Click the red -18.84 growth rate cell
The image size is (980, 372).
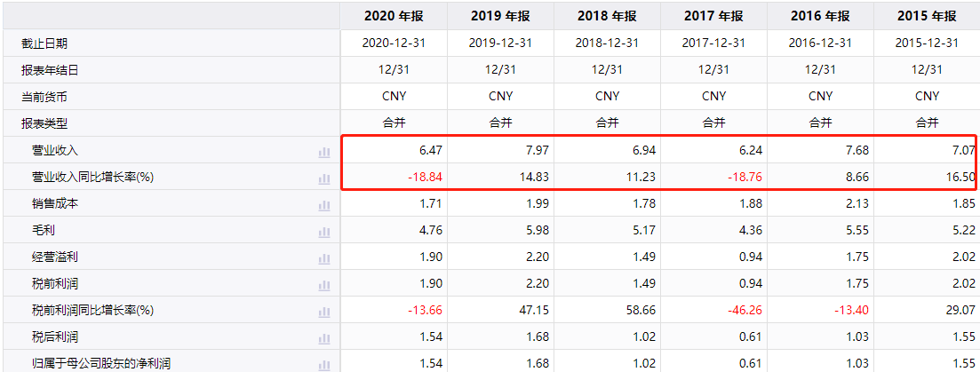425,178
